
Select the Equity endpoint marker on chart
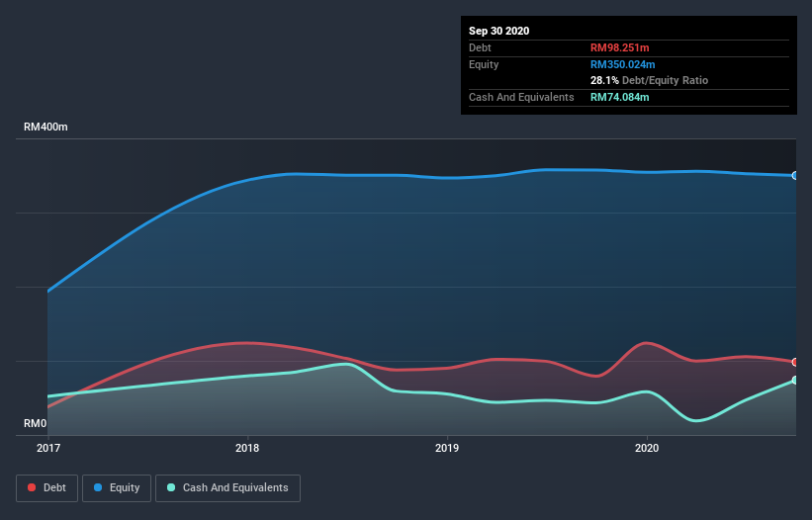(x=795, y=176)
